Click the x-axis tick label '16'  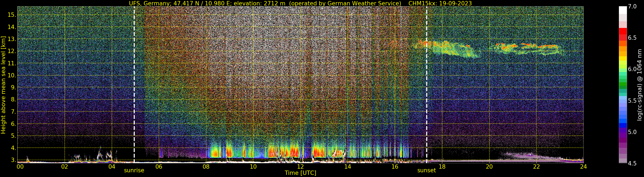(395, 166)
